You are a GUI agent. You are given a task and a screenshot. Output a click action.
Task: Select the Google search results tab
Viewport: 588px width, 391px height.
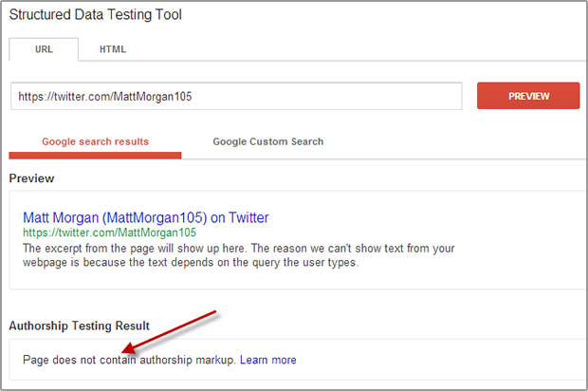pos(95,141)
